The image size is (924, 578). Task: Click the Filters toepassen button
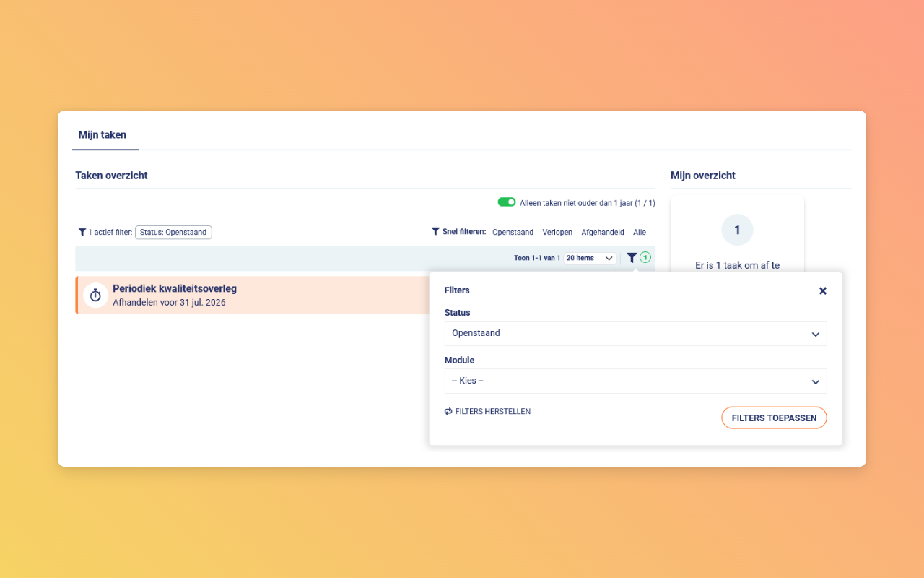point(774,418)
